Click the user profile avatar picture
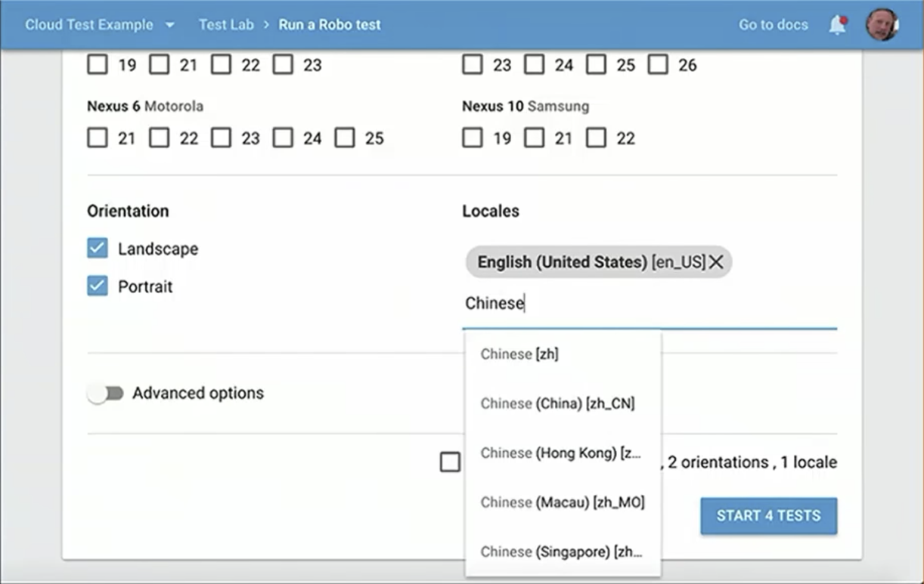Image resolution: width=924 pixels, height=584 pixels. [882, 23]
